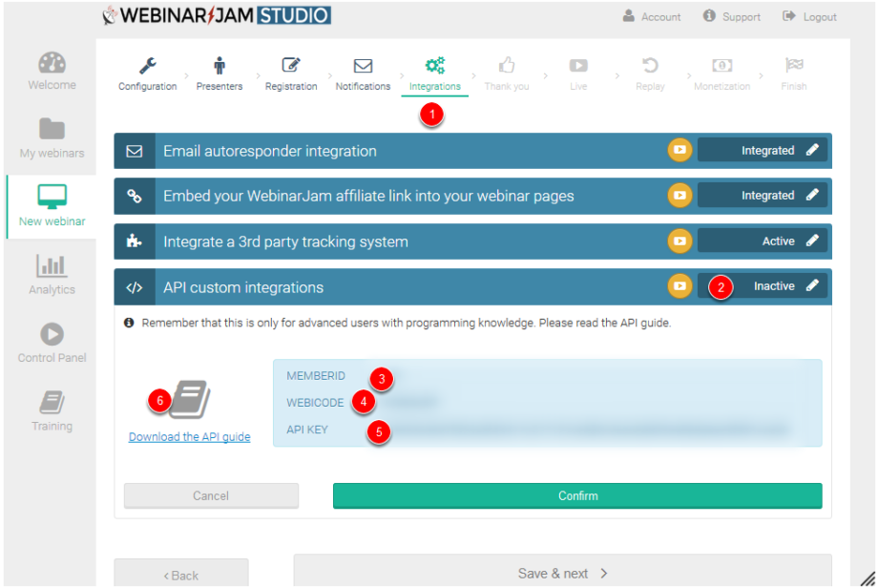Open the Support page
The image size is (878, 588).
coord(732,17)
